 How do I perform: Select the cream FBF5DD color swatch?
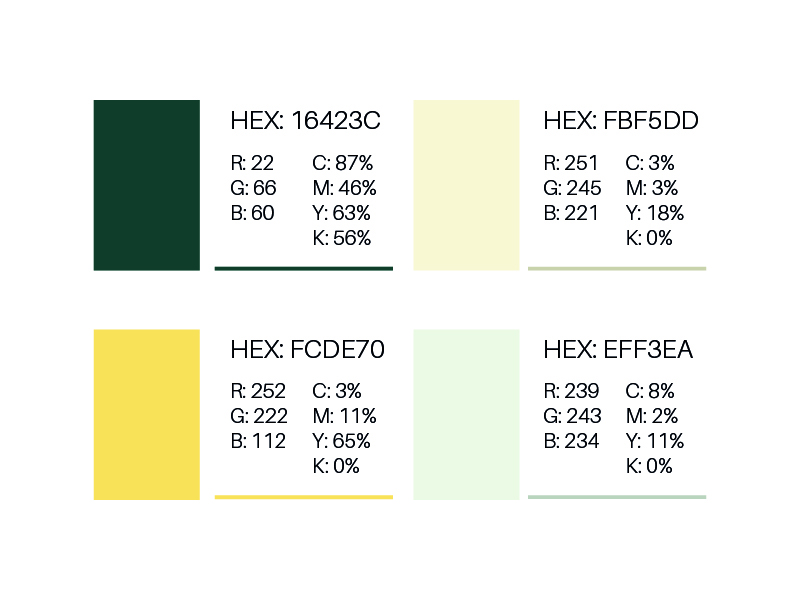pyautogui.click(x=466, y=185)
